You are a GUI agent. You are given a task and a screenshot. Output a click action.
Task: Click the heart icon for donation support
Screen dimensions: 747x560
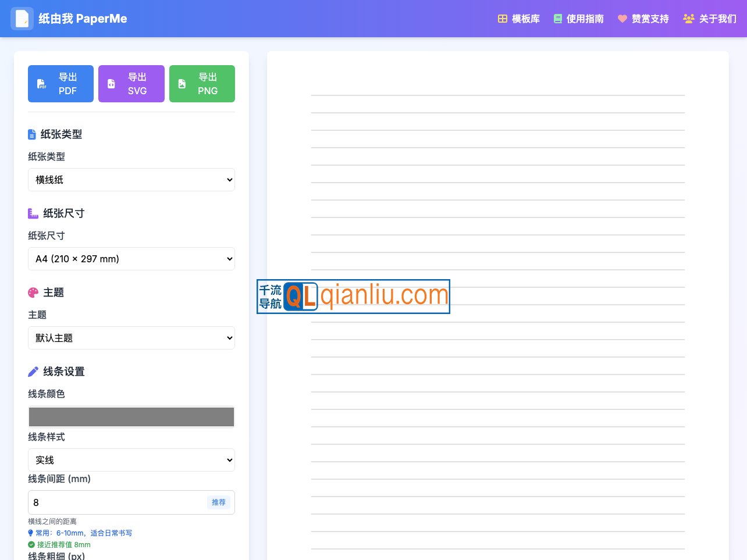(x=622, y=19)
